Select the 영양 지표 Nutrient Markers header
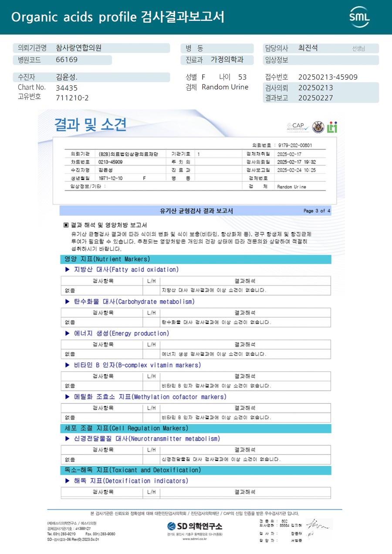 click(x=195, y=259)
